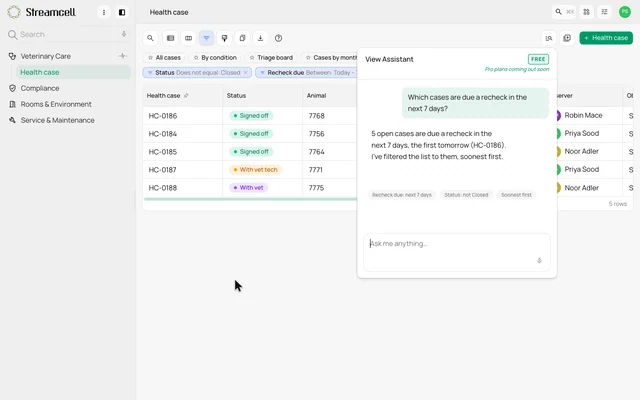This screenshot has width=640, height=400.
Task: Open case HC-0186
Action: coord(163,116)
